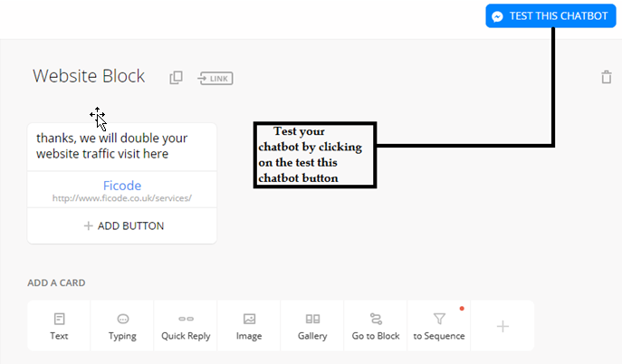Delete the block using trash icon
The height and width of the screenshot is (364, 622).
pyautogui.click(x=606, y=78)
